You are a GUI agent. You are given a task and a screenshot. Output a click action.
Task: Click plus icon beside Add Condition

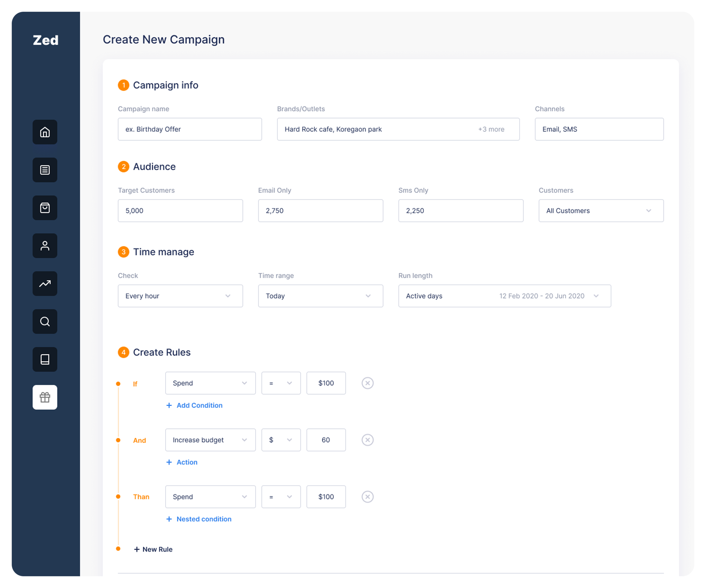[x=169, y=406]
